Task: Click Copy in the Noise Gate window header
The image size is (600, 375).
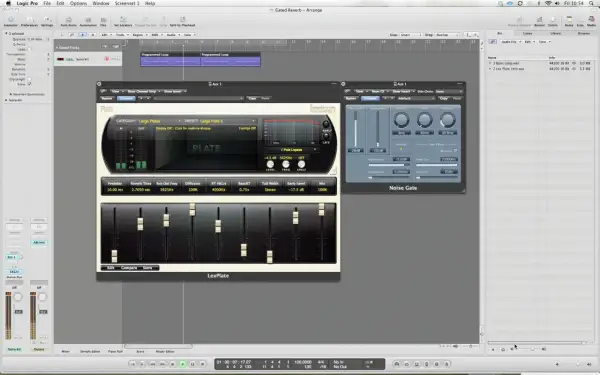Action: (443, 98)
